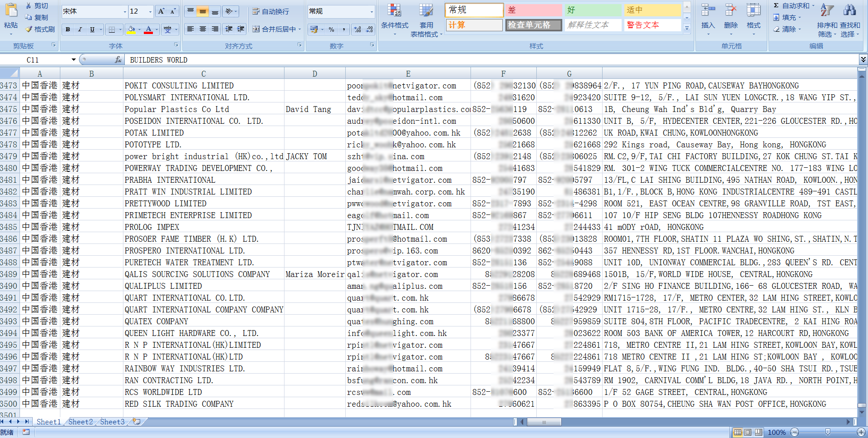Viewport: 868px width, 438px height.
Task: Toggle Bold formatting
Action: 68,29
